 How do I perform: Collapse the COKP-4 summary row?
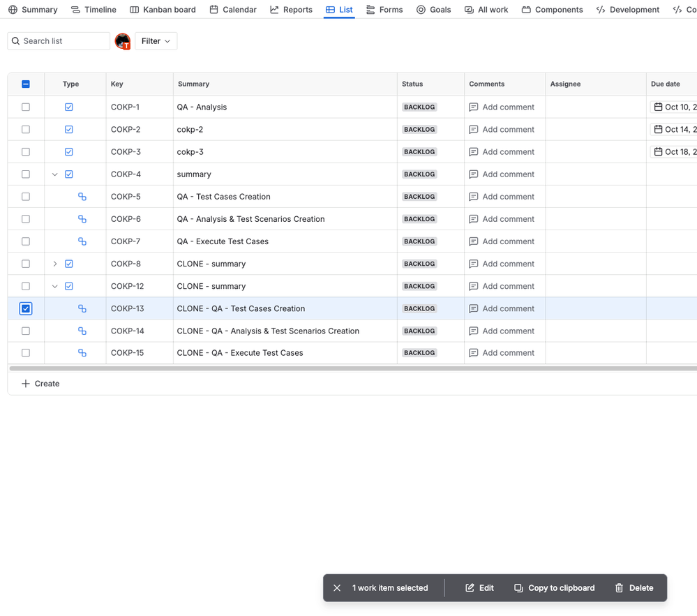click(54, 174)
